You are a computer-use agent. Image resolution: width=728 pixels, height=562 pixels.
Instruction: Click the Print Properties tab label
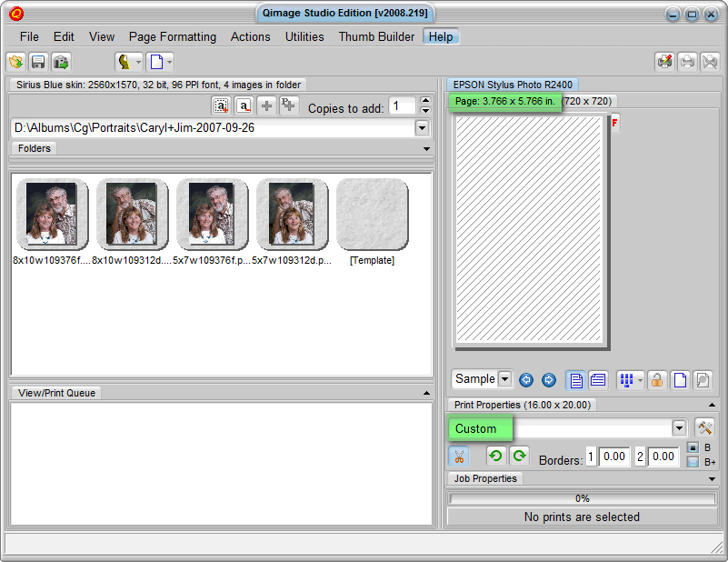coord(523,405)
